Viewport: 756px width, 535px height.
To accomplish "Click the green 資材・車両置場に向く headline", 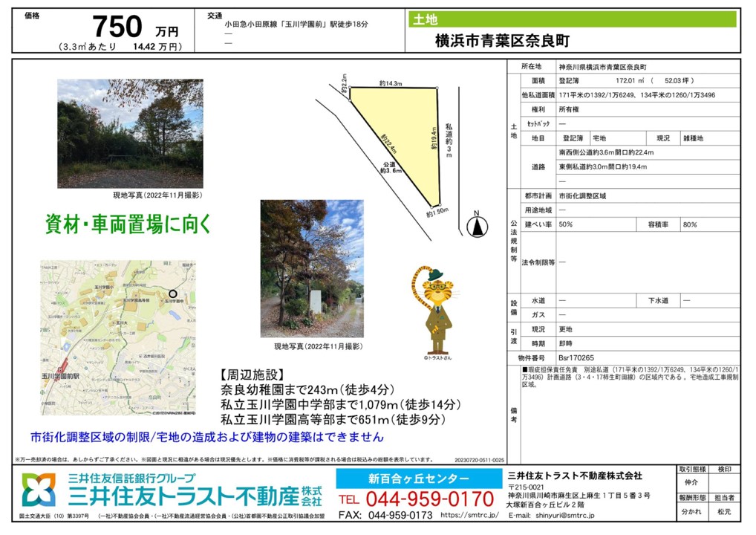I will (x=128, y=221).
